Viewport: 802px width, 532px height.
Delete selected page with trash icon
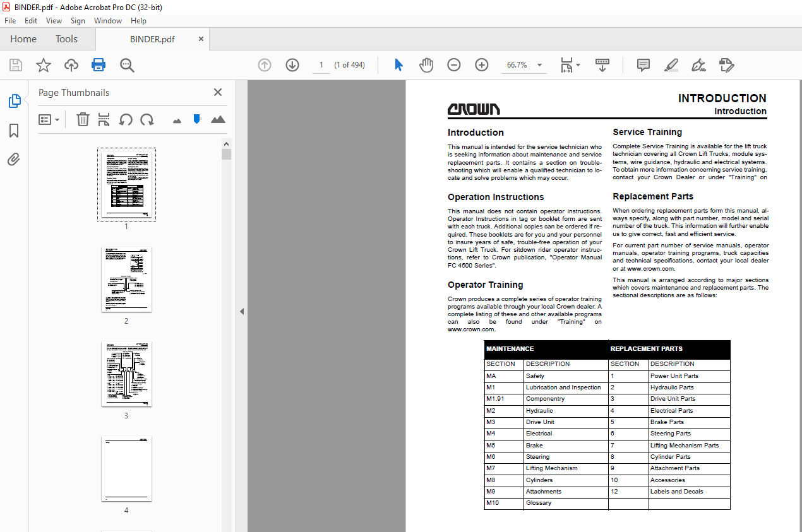[83, 119]
